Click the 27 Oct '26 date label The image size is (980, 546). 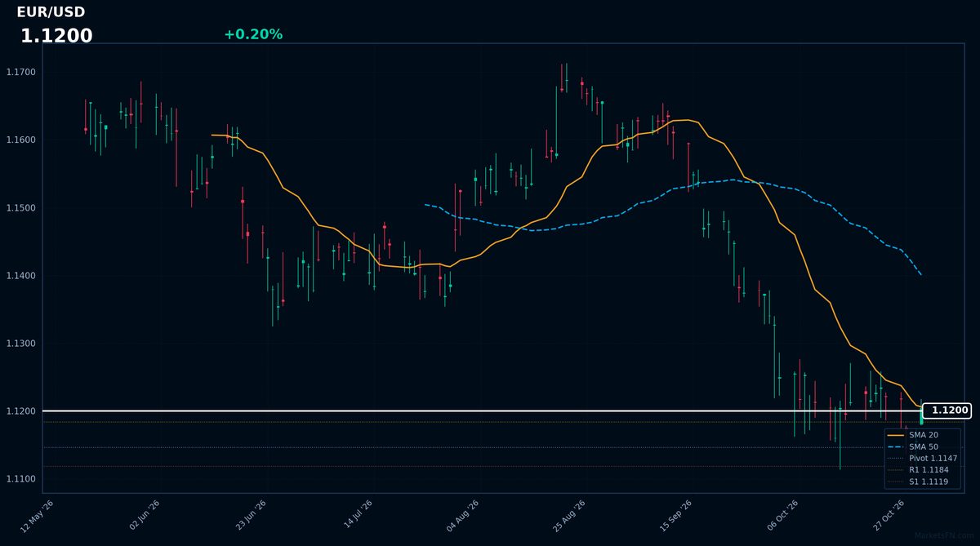coord(889,516)
